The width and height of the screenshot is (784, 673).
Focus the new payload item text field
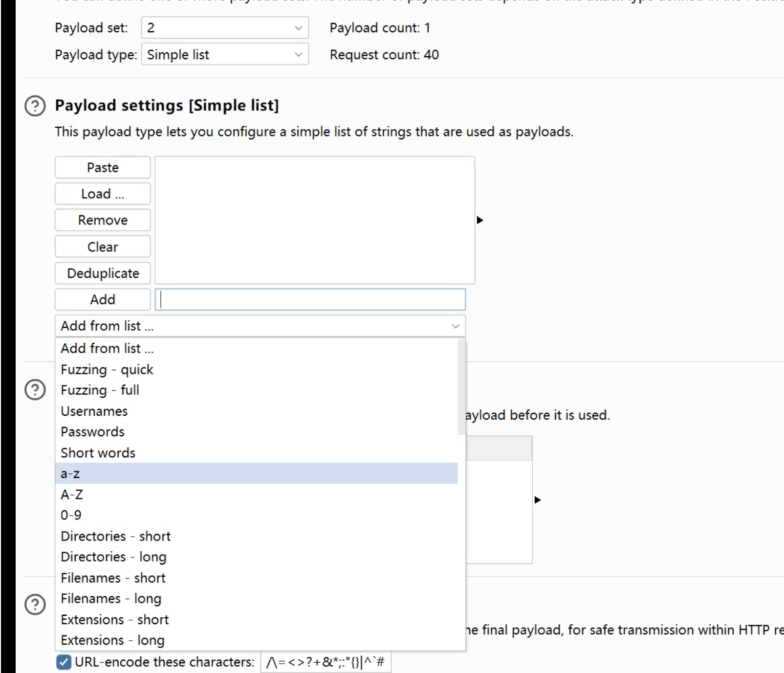310,299
